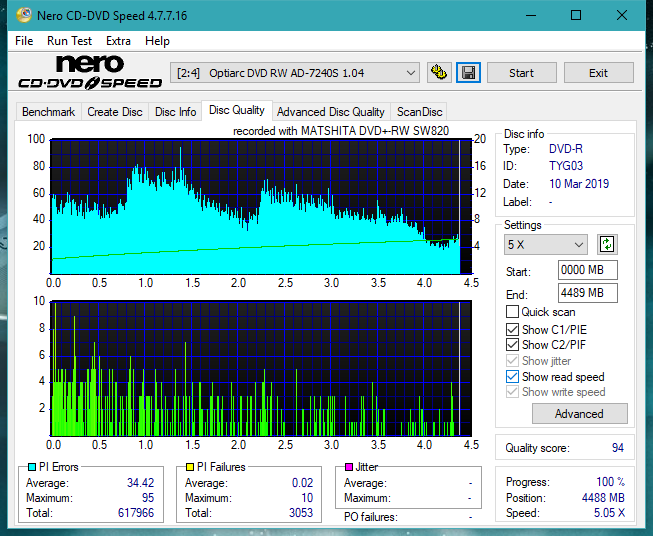
Task: Click the Progress value 100 %
Action: [611, 482]
